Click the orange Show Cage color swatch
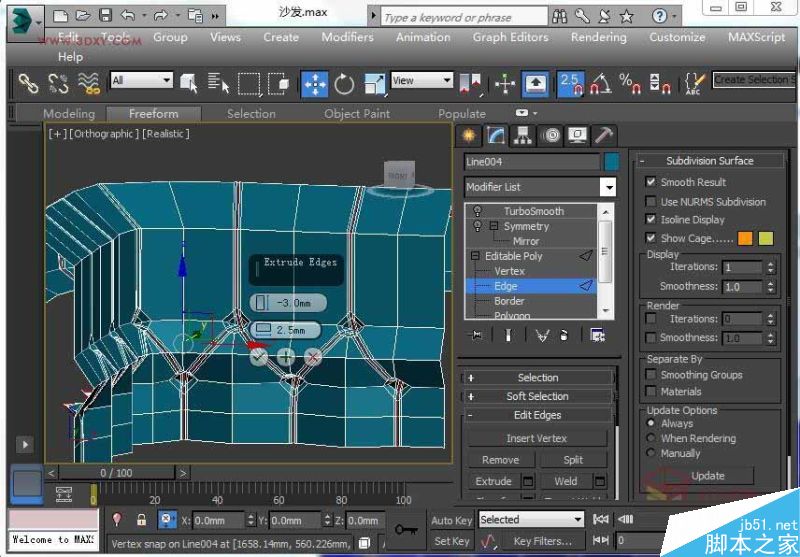800x557 pixels. [x=745, y=238]
